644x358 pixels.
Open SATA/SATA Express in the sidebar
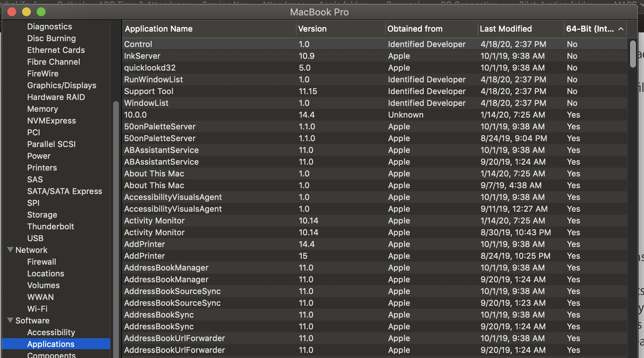click(65, 191)
